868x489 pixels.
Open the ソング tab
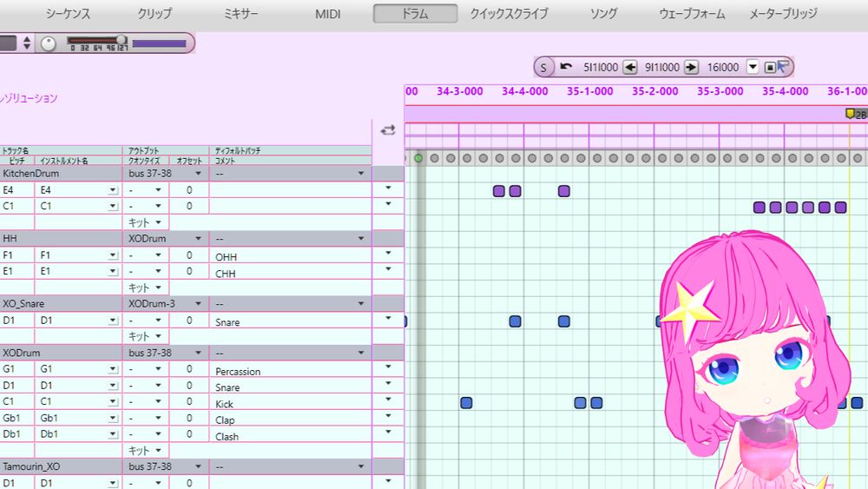click(603, 13)
